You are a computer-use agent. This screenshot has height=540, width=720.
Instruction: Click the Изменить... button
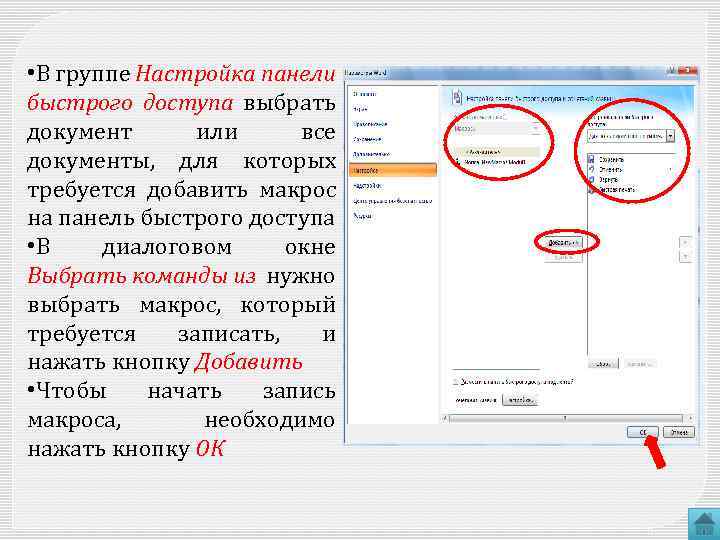click(x=639, y=364)
